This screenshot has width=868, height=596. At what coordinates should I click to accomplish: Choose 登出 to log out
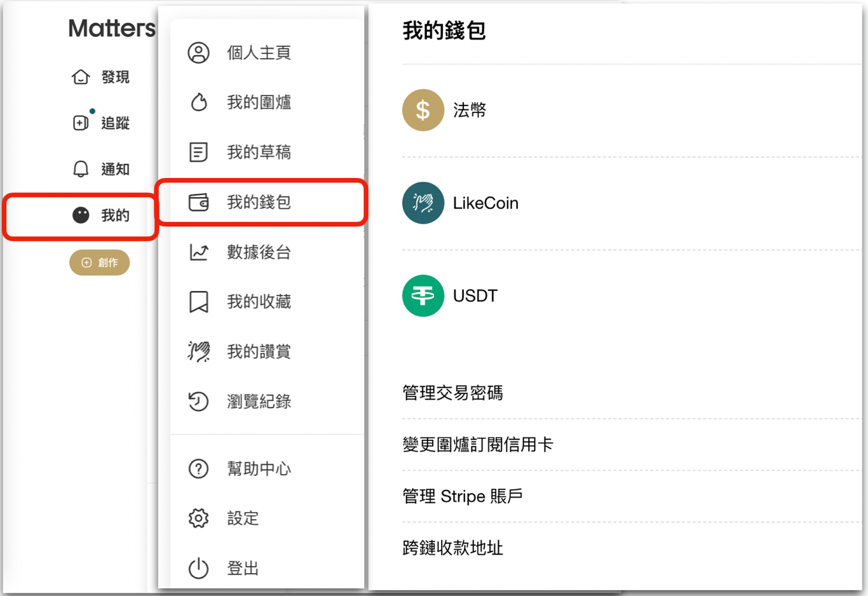[243, 568]
